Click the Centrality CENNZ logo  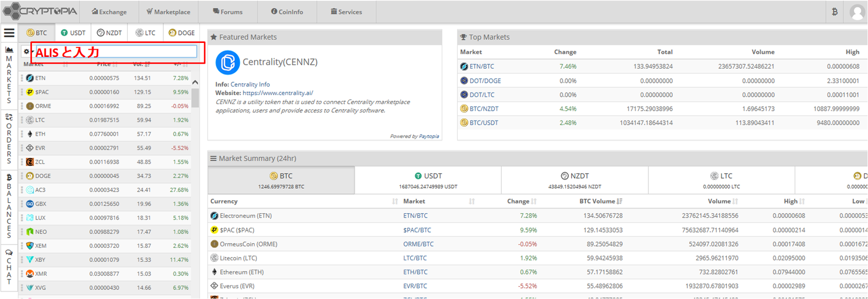pyautogui.click(x=227, y=63)
